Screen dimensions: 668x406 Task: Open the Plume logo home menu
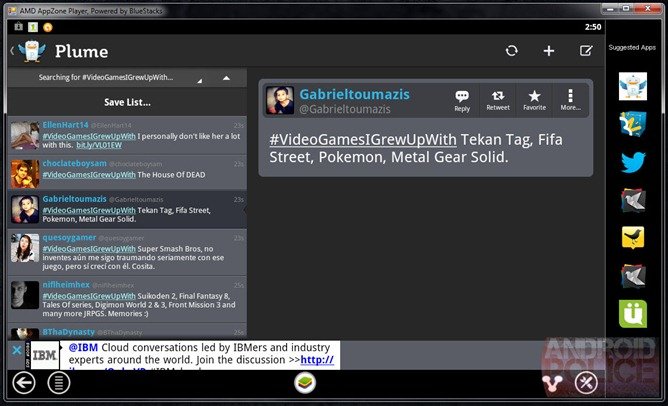coord(32,51)
